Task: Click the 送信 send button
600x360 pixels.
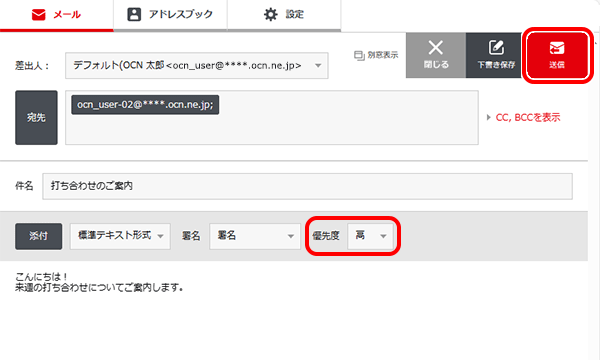Action: click(557, 55)
